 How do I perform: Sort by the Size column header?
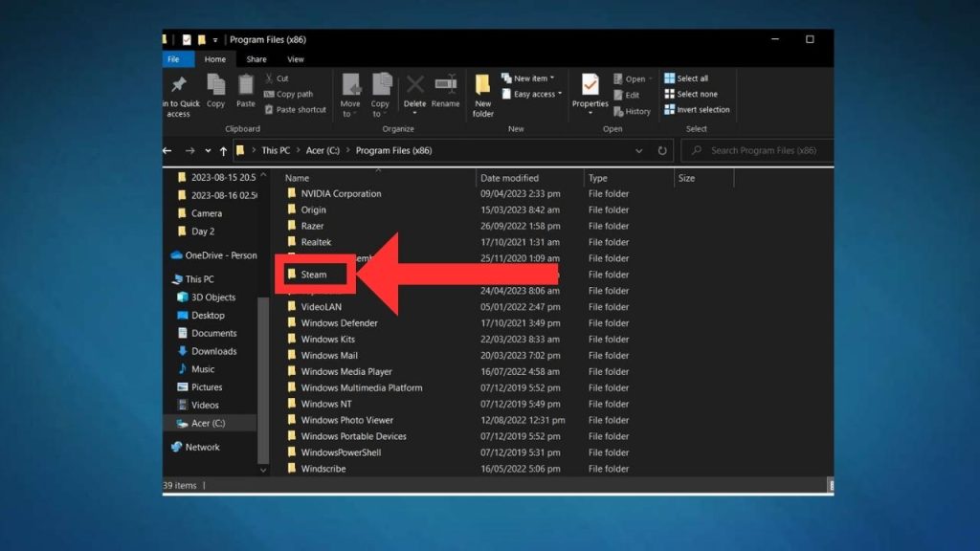(x=686, y=178)
